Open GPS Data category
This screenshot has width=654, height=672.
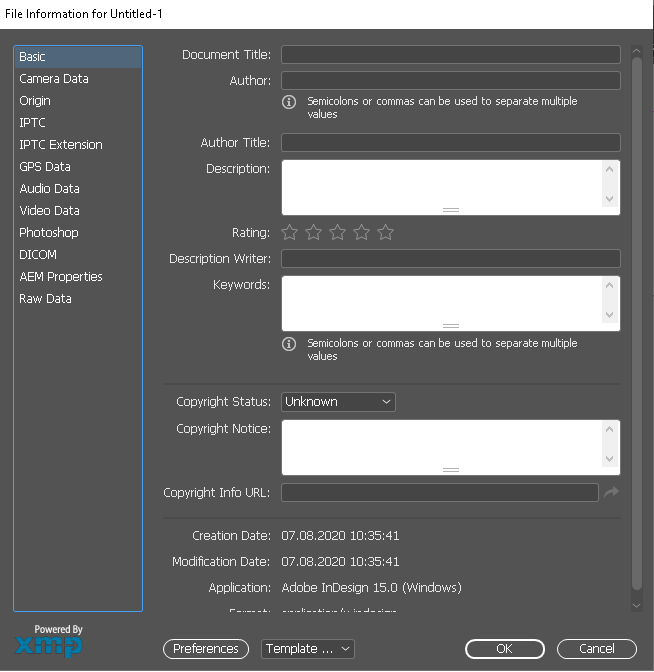point(78,167)
